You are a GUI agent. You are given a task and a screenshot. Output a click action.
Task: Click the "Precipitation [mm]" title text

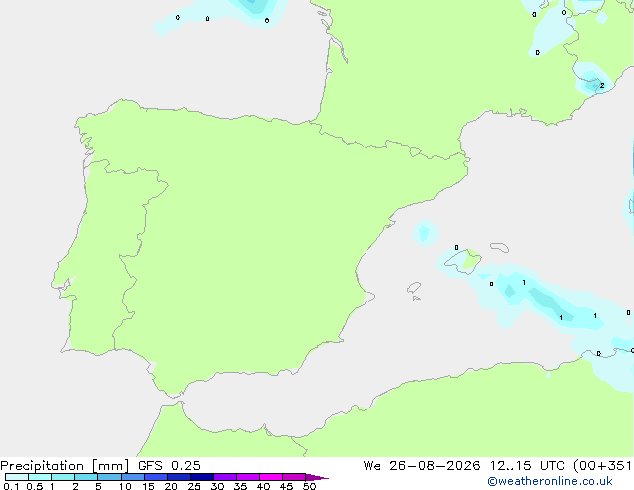(x=65, y=466)
